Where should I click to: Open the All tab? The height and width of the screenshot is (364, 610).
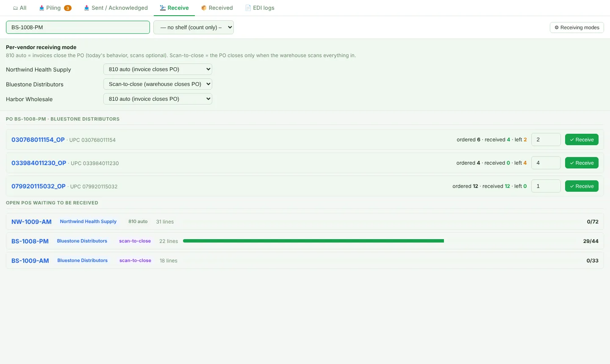click(19, 8)
